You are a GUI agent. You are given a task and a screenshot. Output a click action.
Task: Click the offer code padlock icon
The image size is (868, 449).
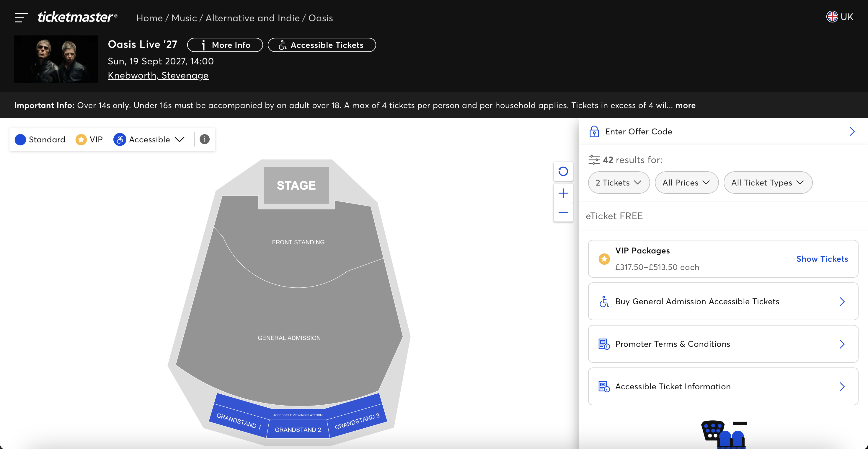click(594, 131)
